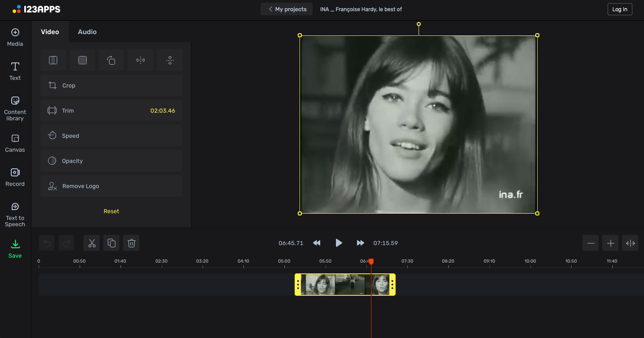This screenshot has height=338, width=644.
Task: Click the rotate clip icon
Action: coord(111,60)
